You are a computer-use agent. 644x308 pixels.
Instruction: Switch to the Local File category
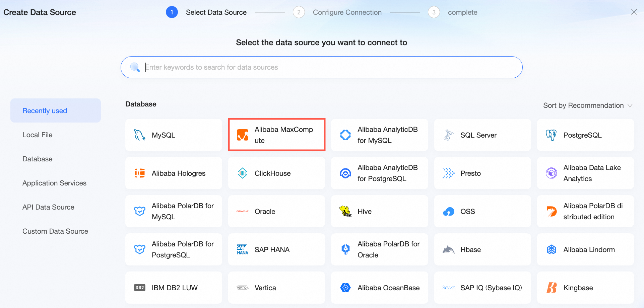[x=38, y=135]
